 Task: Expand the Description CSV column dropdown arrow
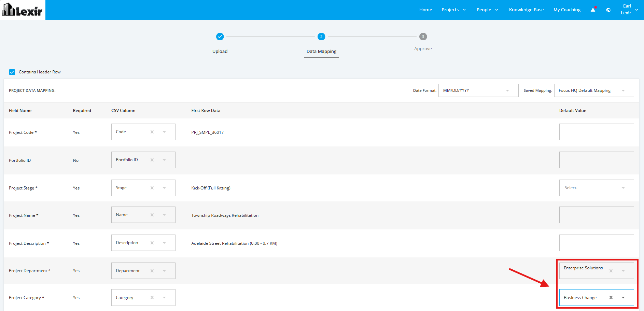[x=164, y=243]
